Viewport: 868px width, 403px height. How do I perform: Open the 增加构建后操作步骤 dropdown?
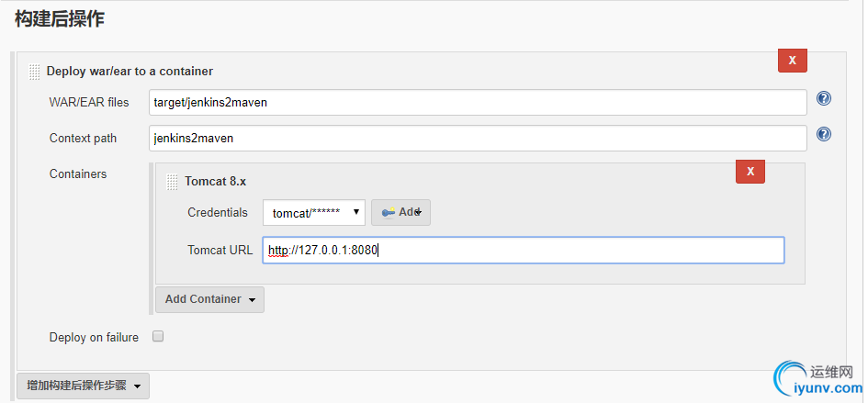(83, 386)
